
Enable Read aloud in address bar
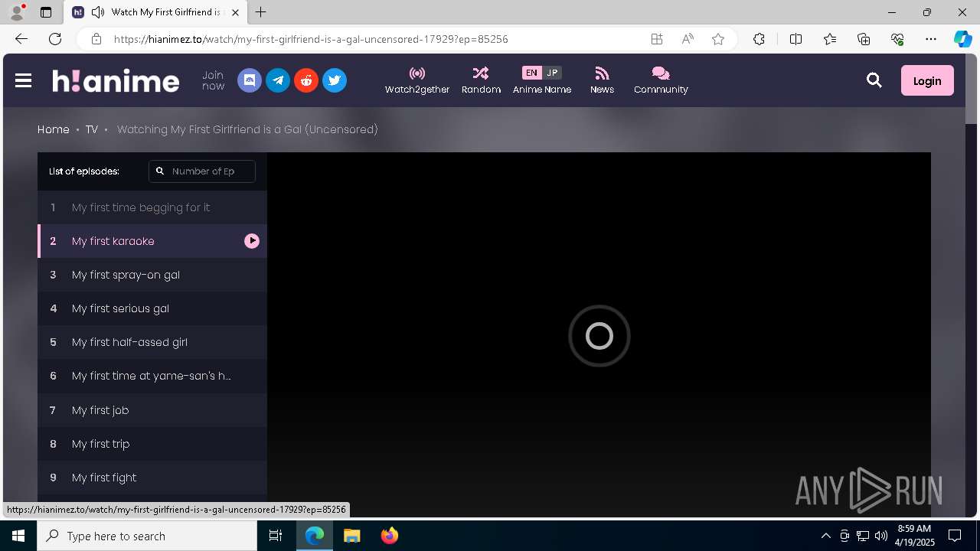click(688, 39)
